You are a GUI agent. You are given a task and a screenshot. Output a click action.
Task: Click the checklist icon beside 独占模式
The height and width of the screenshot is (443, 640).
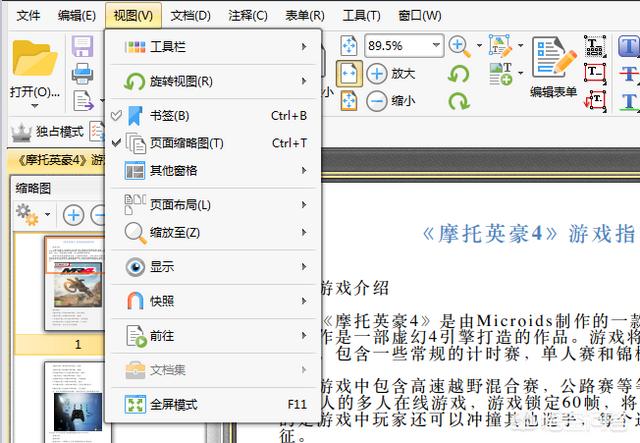pos(97,131)
